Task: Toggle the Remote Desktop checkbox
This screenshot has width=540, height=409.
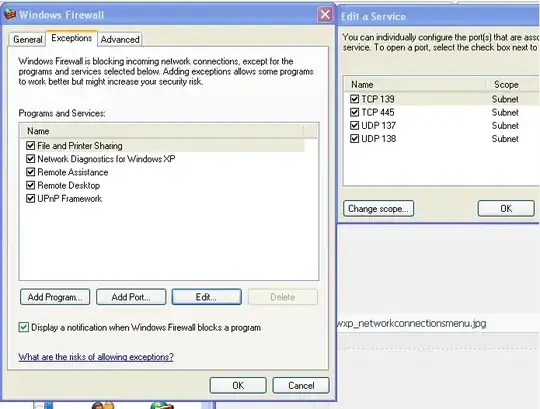Action: [30, 185]
